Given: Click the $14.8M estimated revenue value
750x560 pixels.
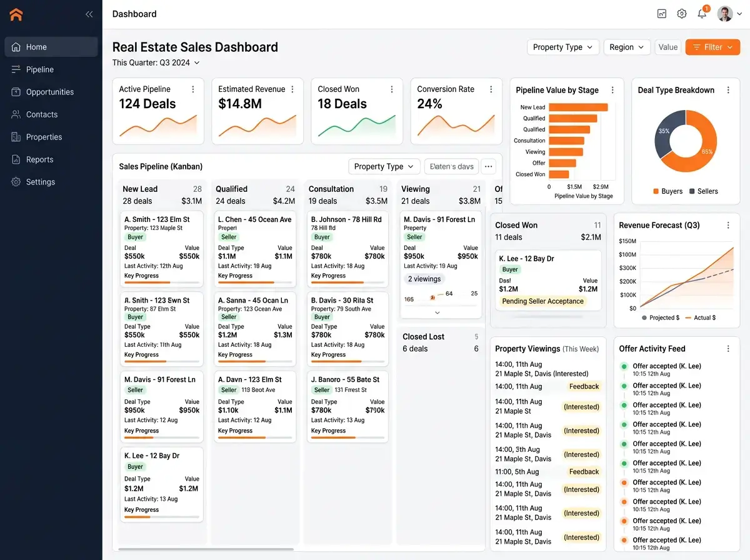Looking at the screenshot, I should [x=240, y=104].
